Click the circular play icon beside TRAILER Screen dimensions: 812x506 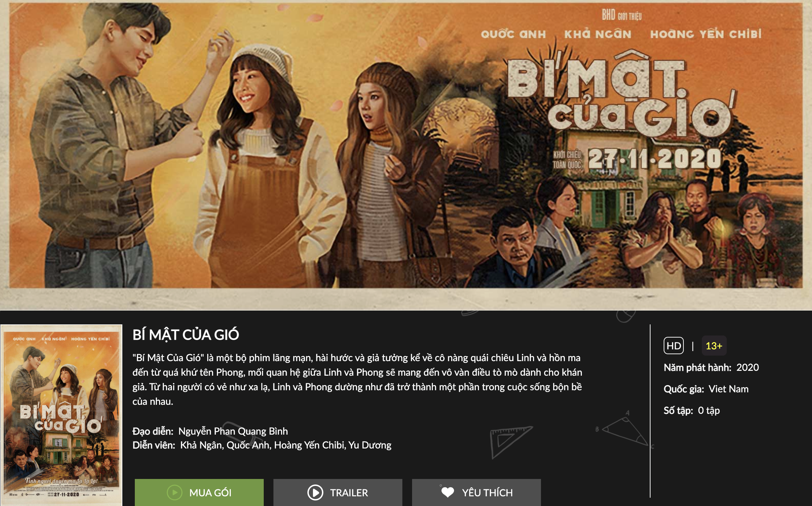(315, 492)
